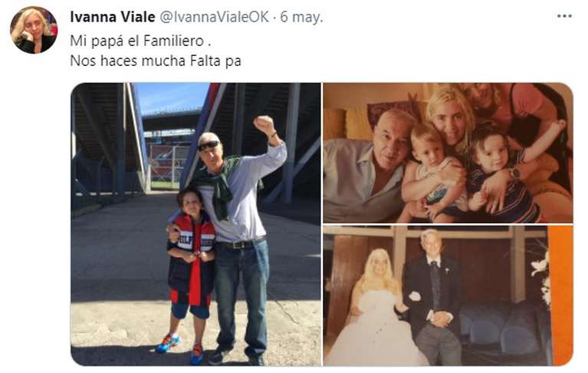Open the three-dot more options menu
588x373 pixels.
coord(564,16)
